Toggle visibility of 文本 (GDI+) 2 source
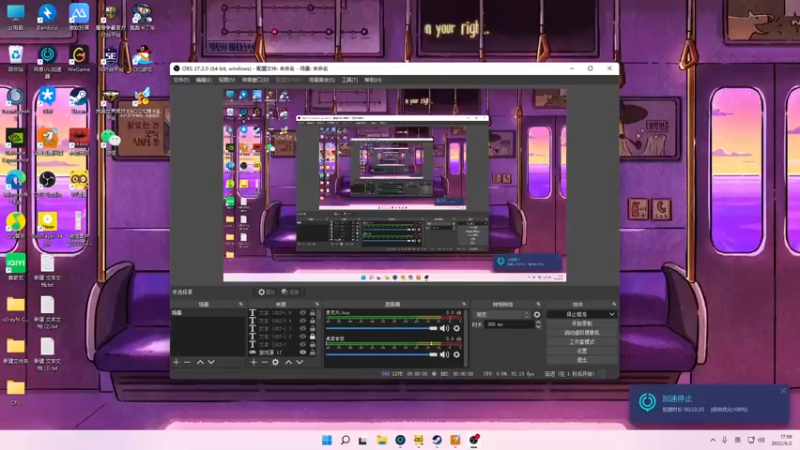The image size is (800, 450). coord(303,337)
